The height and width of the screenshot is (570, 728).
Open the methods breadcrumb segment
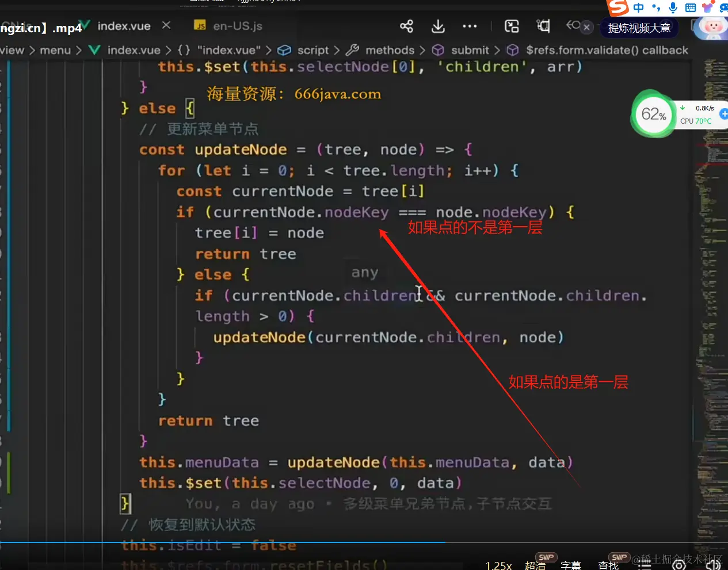390,50
